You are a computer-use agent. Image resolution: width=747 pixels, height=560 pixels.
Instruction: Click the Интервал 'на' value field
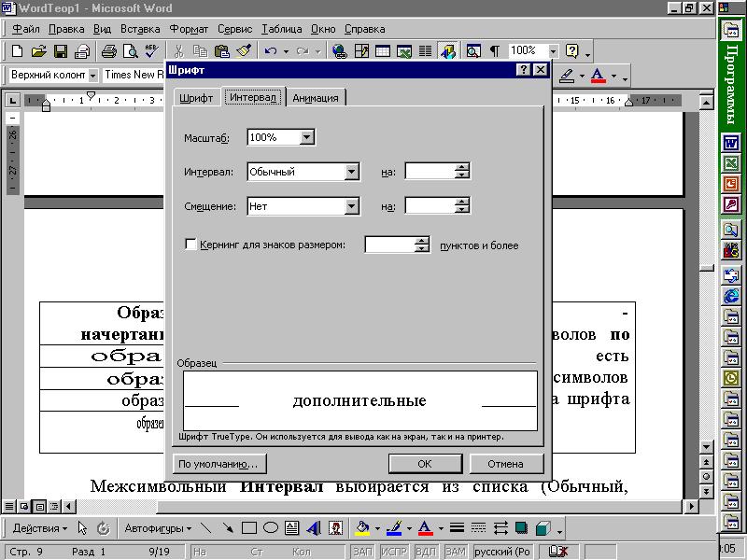click(x=430, y=172)
